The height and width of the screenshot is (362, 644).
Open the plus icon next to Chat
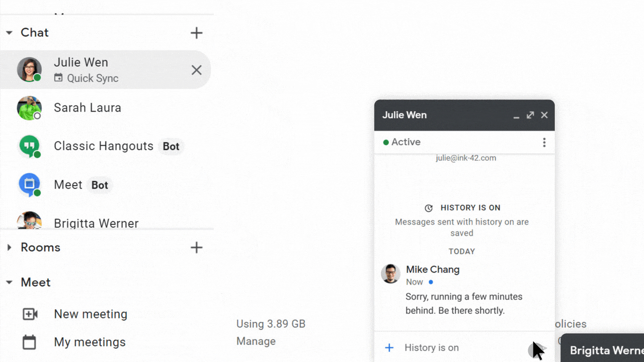[197, 33]
